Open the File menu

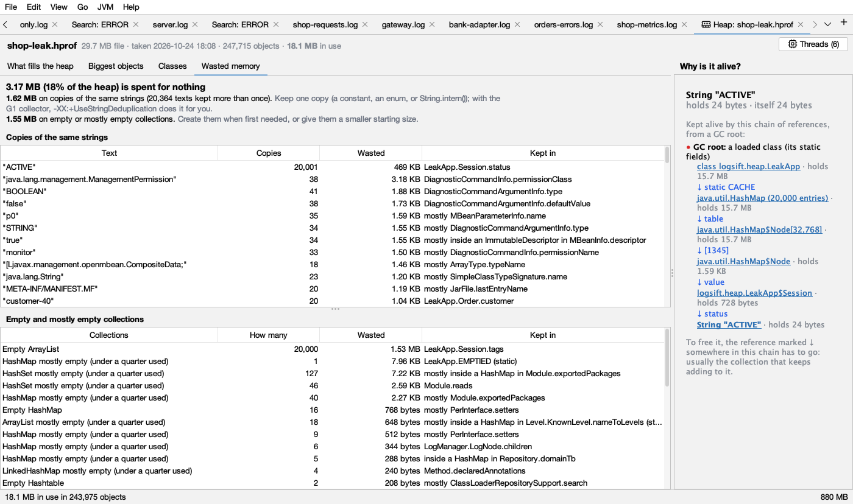coord(11,7)
